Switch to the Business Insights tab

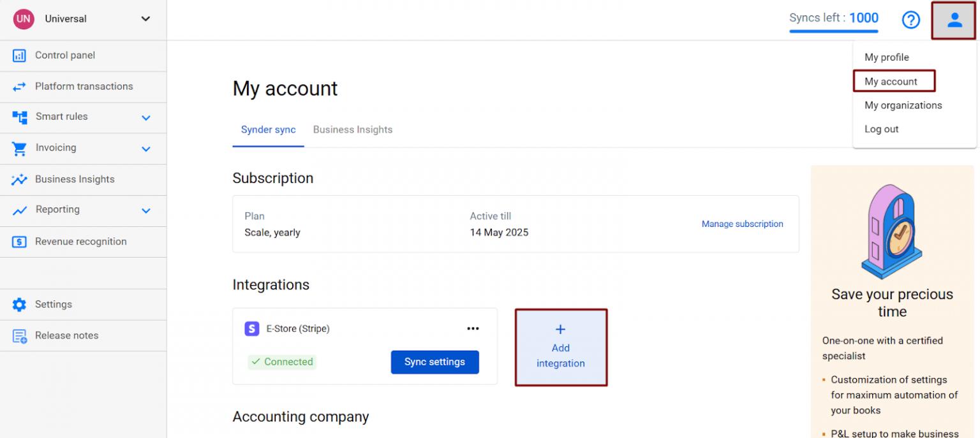pos(353,129)
